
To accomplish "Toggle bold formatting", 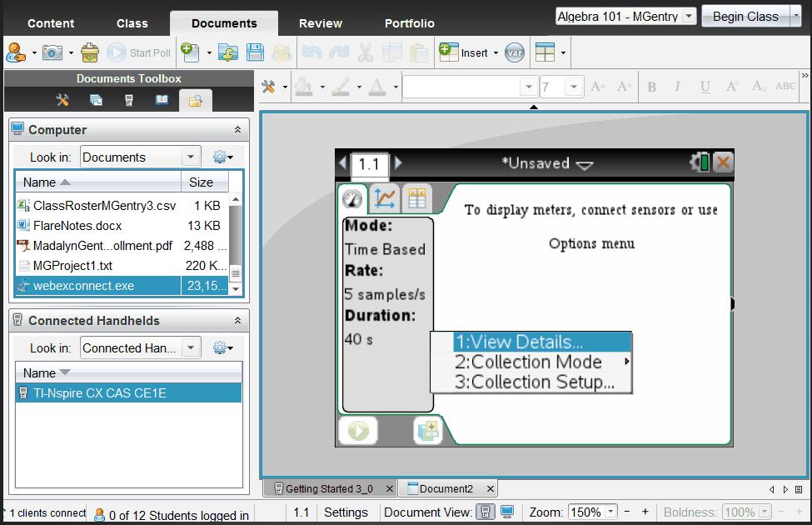I will point(651,87).
